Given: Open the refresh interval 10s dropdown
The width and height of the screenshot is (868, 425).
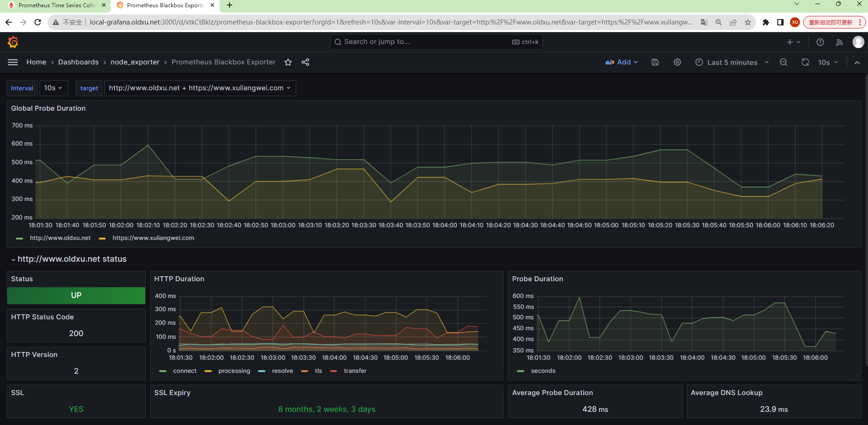Looking at the screenshot, I should 829,62.
